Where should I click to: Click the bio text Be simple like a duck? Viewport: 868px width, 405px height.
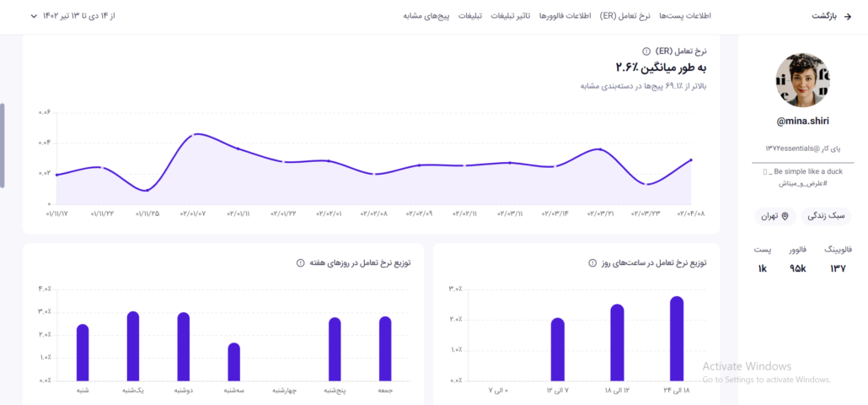[x=806, y=172]
